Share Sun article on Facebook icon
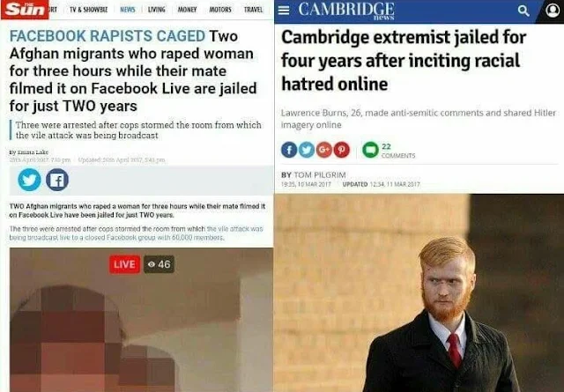Screen dimensions: 564x392 click(57, 180)
